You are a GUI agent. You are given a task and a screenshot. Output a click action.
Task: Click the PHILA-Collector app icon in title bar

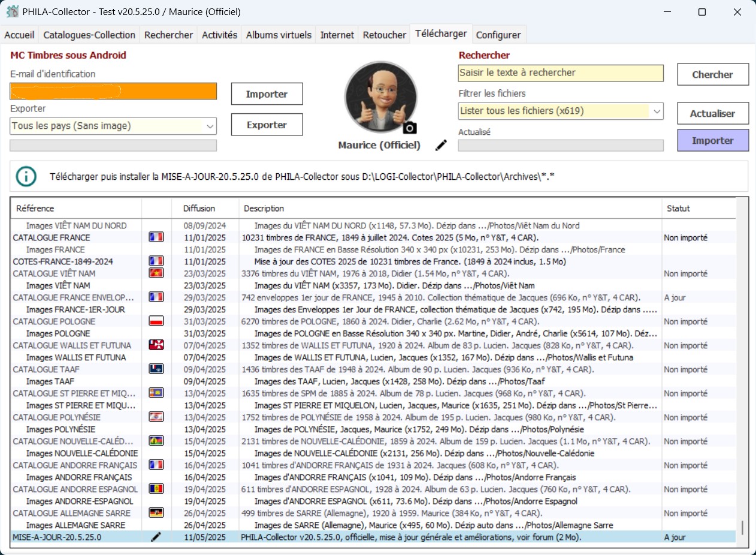[x=12, y=12]
